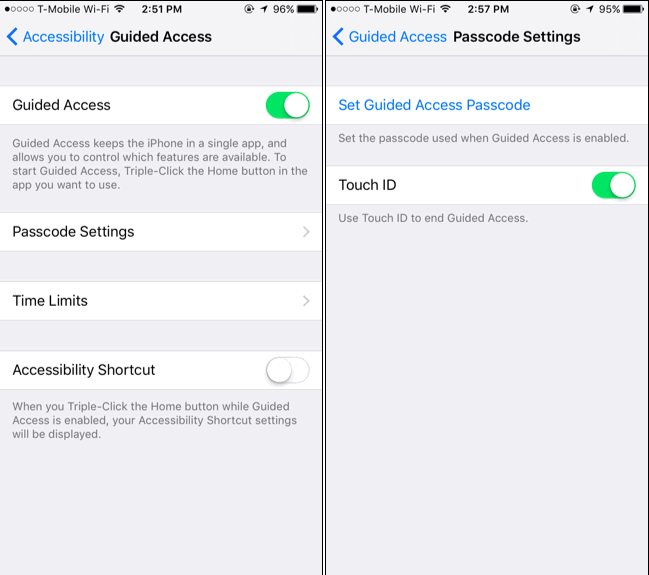The image size is (649, 575).
Task: Tap location arrow icon in right status bar
Action: (x=590, y=9)
